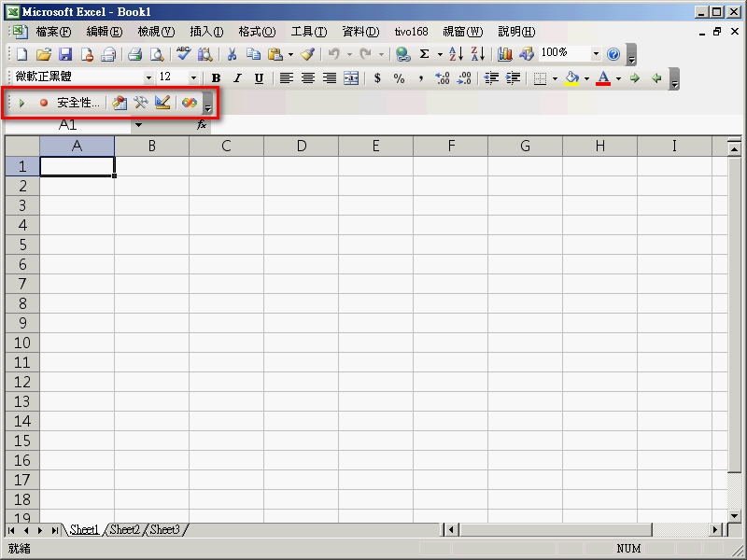Apply percent style formatting
Image resolution: width=747 pixels, height=560 pixels.
coord(400,78)
